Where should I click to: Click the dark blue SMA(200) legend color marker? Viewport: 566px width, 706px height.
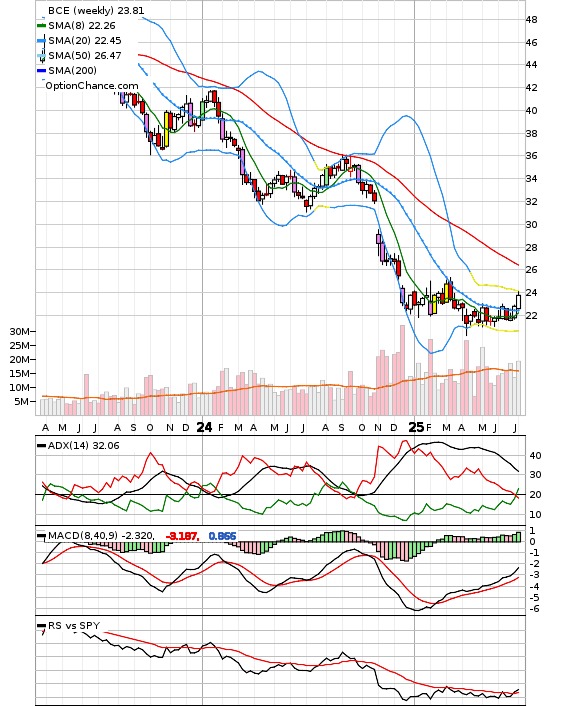[41, 70]
